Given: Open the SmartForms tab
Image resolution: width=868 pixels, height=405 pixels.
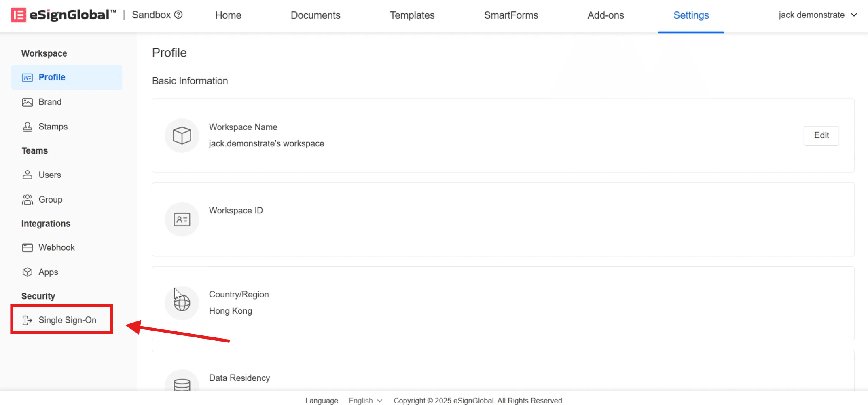Looking at the screenshot, I should (x=511, y=15).
